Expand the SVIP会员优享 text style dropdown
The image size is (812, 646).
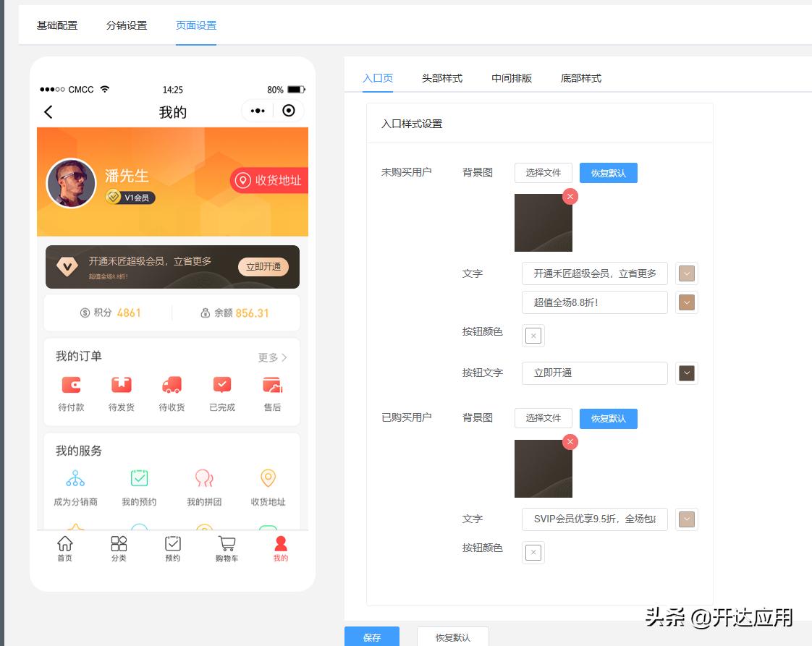(x=686, y=519)
